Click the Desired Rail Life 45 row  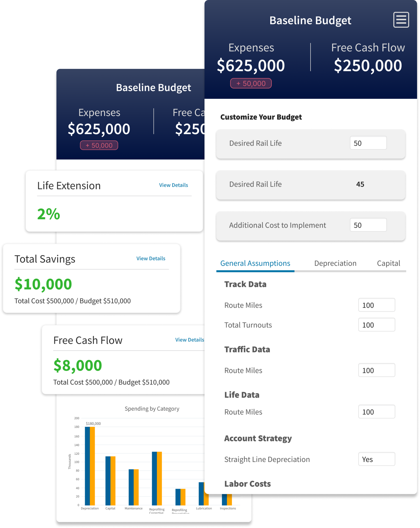tap(310, 184)
